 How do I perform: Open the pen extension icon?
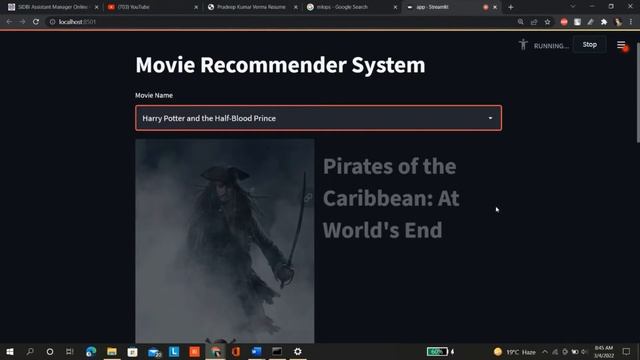(591, 22)
